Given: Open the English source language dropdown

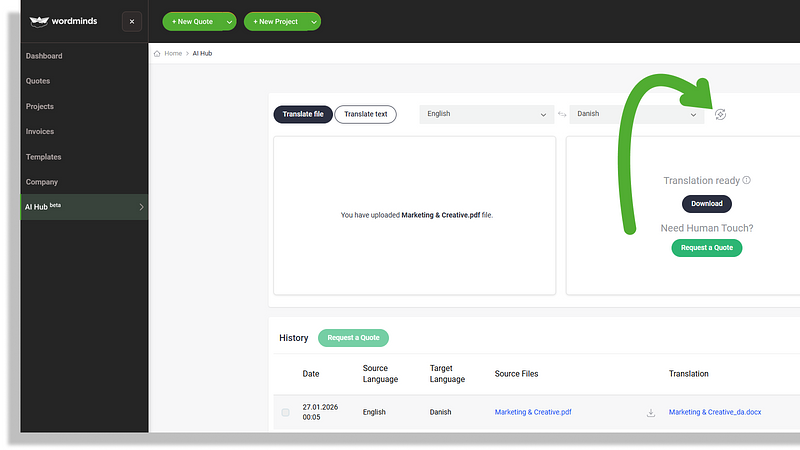Looking at the screenshot, I should (x=486, y=114).
